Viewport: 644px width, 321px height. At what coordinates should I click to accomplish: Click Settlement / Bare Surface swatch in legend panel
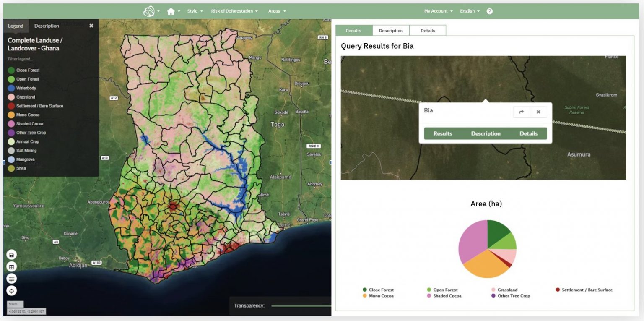tap(11, 106)
